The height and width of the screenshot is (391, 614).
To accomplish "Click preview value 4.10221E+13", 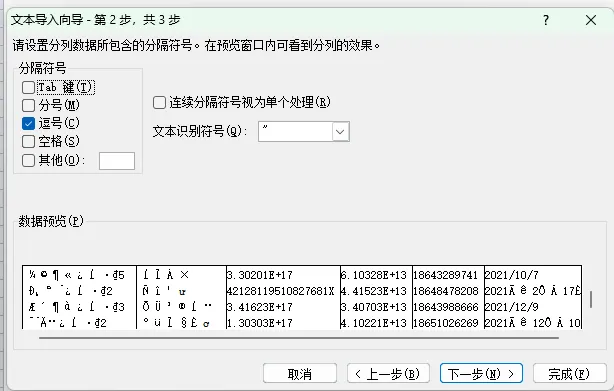I will click(374, 323).
